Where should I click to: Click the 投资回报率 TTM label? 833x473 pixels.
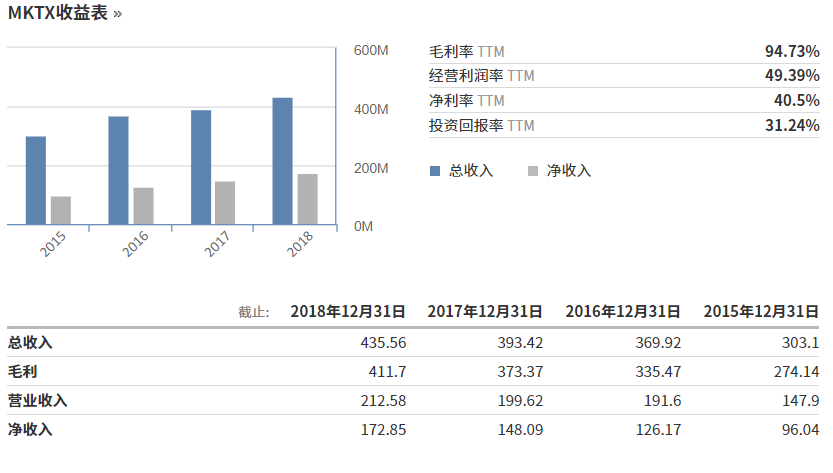[481, 125]
